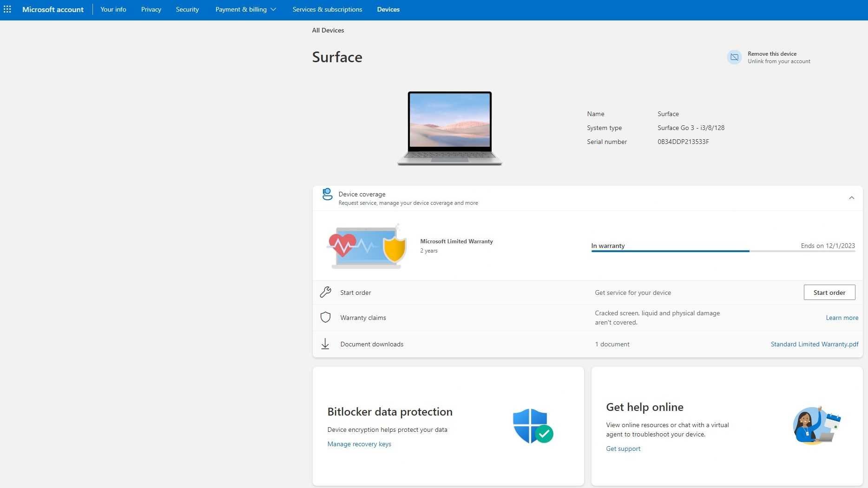Screen dimensions: 868x488
Task: Click Get service for your device text
Action: click(633, 293)
